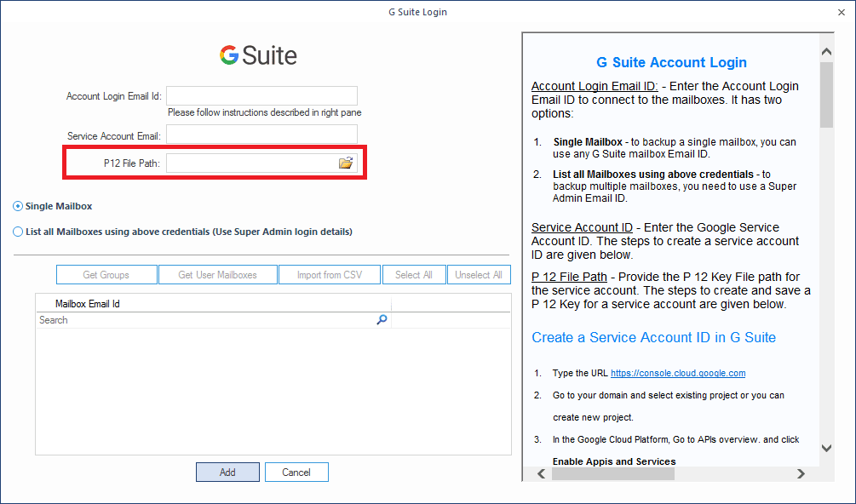Viewport: 856px width, 504px height.
Task: Click the horizontal scroll right arrow
Action: coord(801,473)
